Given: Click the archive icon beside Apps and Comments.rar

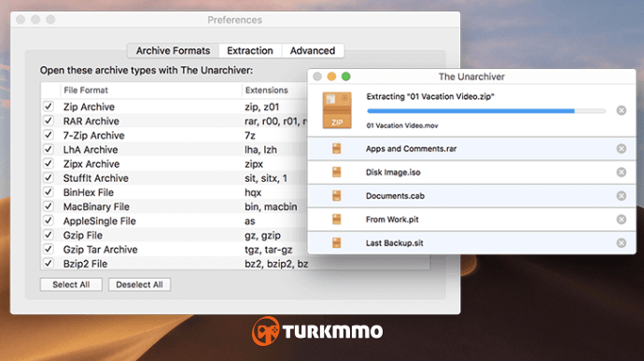Looking at the screenshot, I should coord(336,148).
